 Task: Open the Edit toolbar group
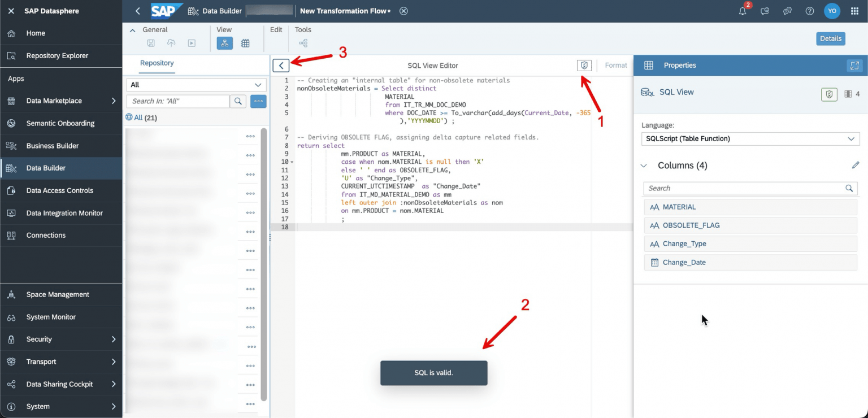pyautogui.click(x=276, y=30)
